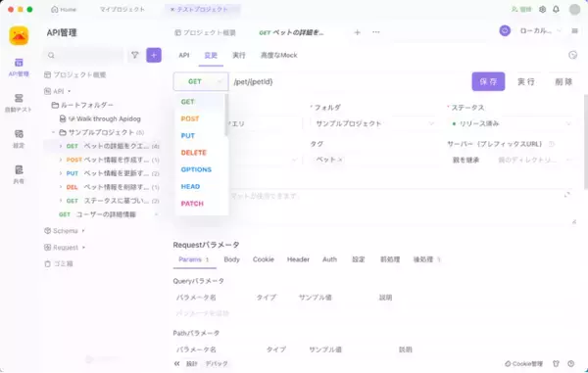Click the Apidog orange logo
The width and height of the screenshot is (588, 373).
[x=19, y=35]
